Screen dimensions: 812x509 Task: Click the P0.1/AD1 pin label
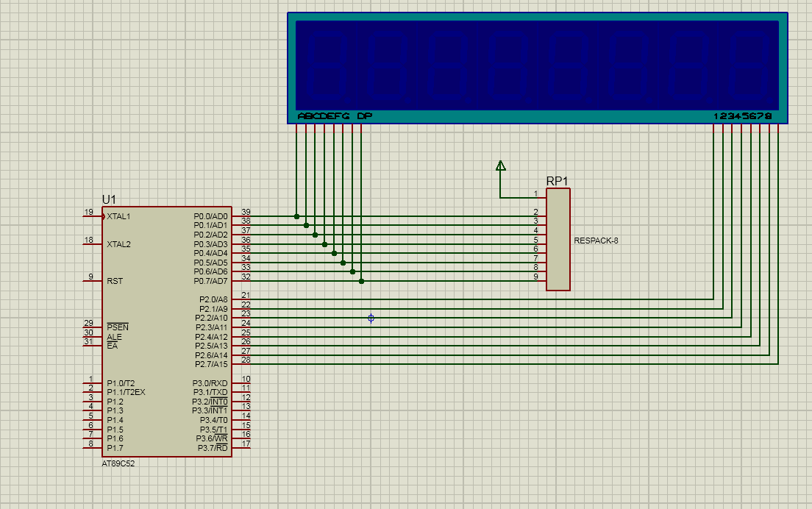pos(210,225)
